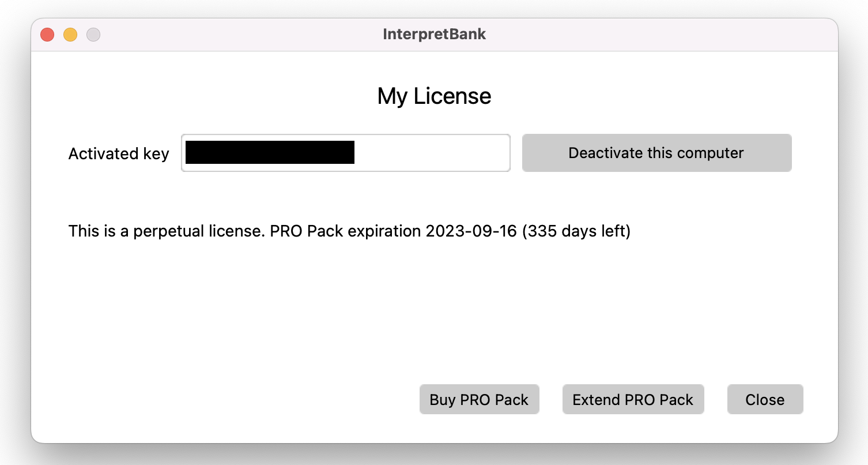Click the grayed-out zoom window button

(x=93, y=35)
